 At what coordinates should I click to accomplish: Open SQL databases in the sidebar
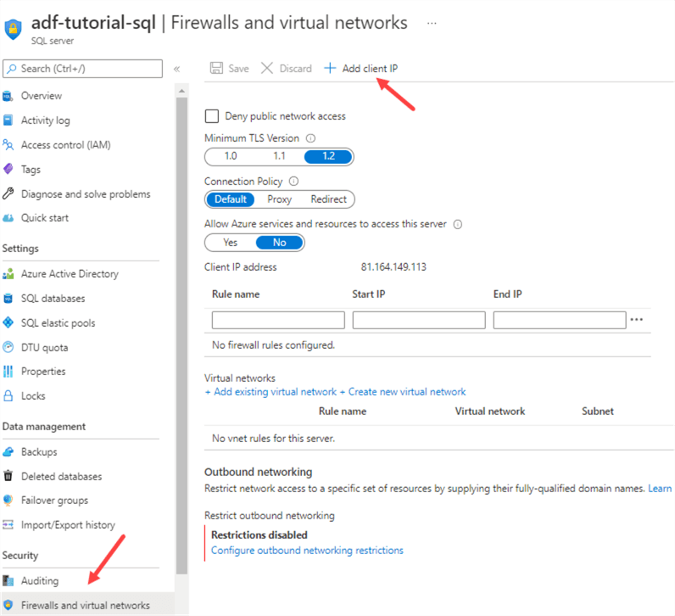53,299
